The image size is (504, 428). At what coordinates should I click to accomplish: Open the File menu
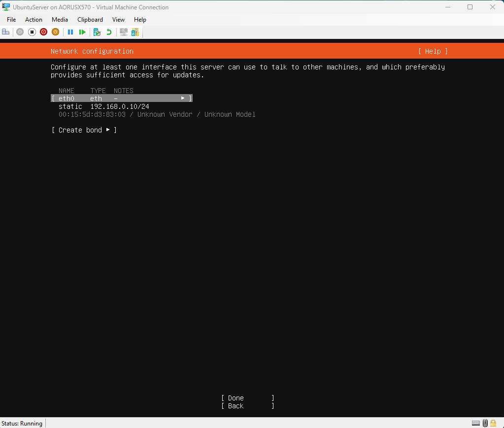coord(11,20)
